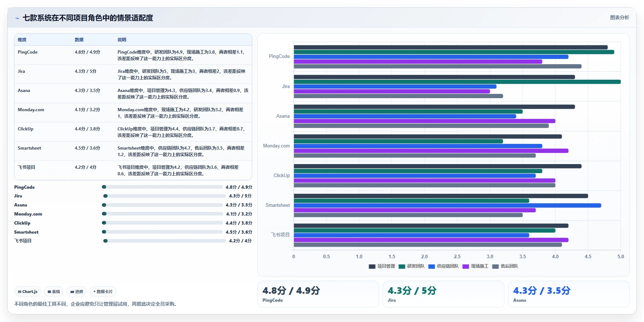This screenshot has height=322, width=644.
Task: Click the footer note 不同角色的最佳工具不同
Action: tap(96, 304)
